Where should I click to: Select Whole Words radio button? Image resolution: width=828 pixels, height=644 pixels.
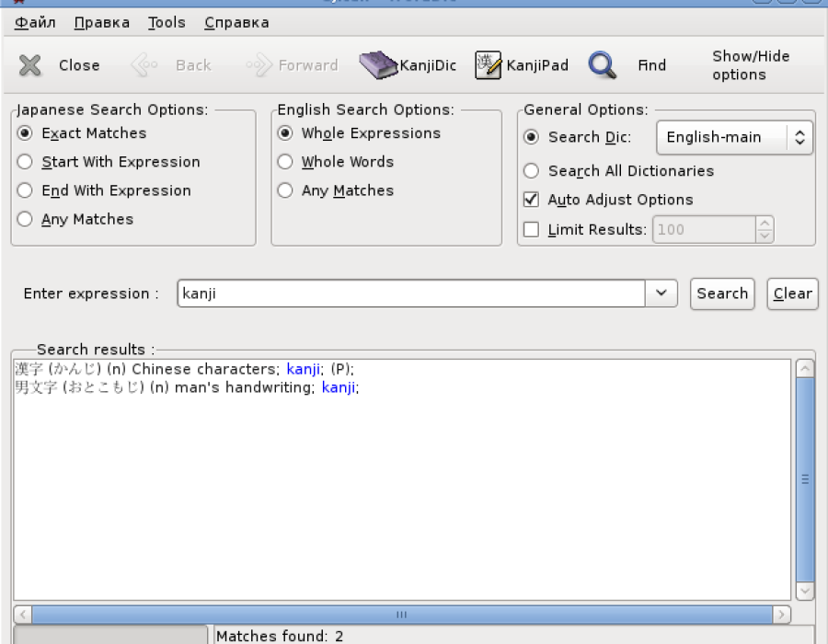point(285,162)
